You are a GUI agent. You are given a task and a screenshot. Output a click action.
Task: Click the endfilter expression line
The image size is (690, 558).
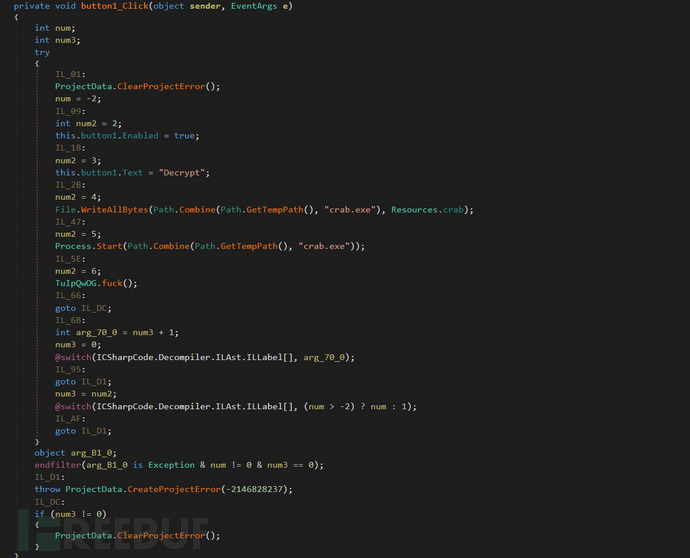[179, 465]
